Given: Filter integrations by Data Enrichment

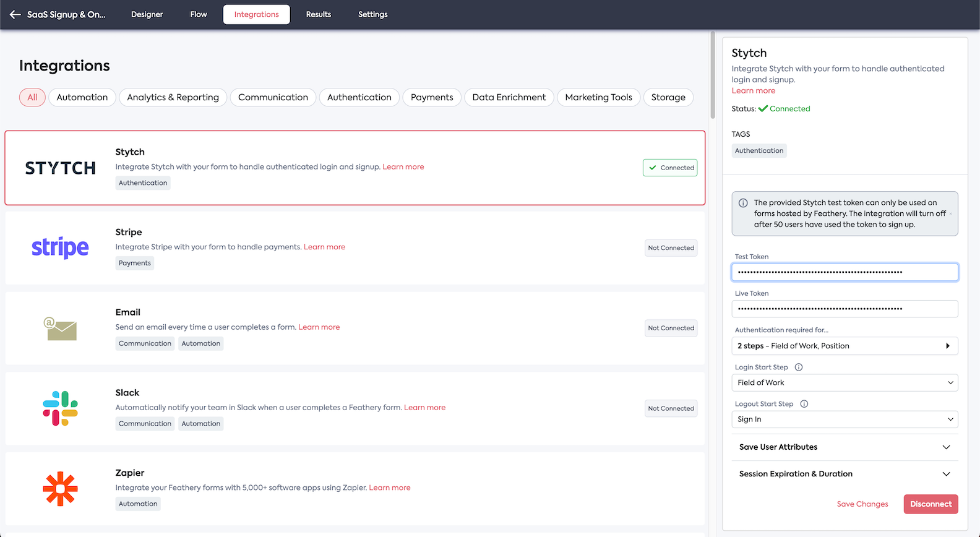Looking at the screenshot, I should coord(509,97).
